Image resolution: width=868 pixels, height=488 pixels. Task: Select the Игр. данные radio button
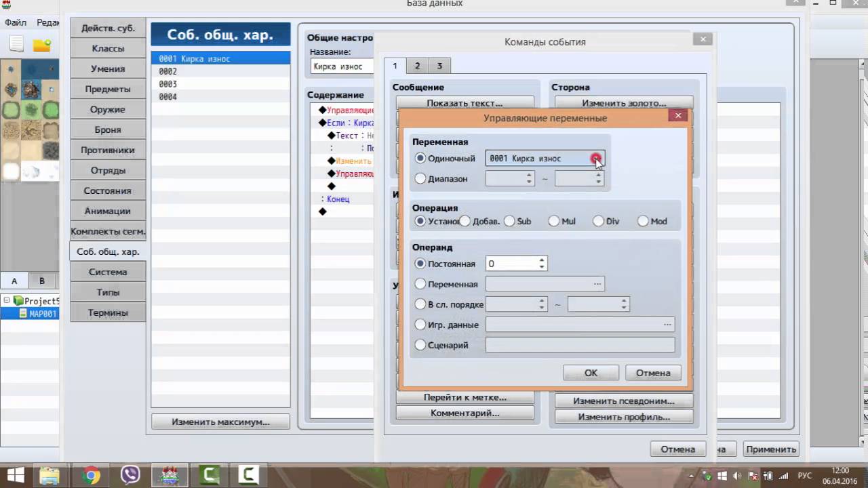pyautogui.click(x=420, y=325)
